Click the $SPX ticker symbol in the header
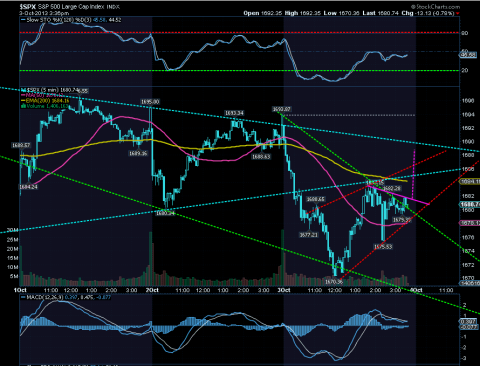 pos(27,6)
